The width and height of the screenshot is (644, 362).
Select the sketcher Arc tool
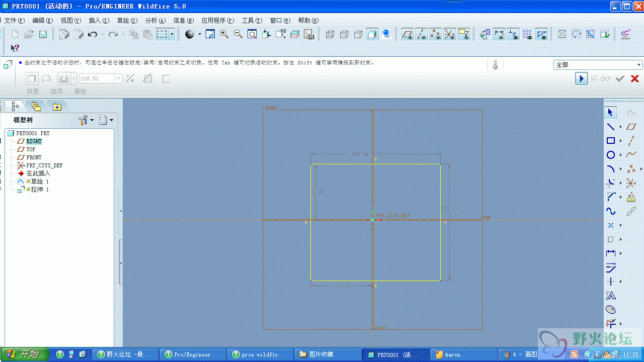point(610,169)
